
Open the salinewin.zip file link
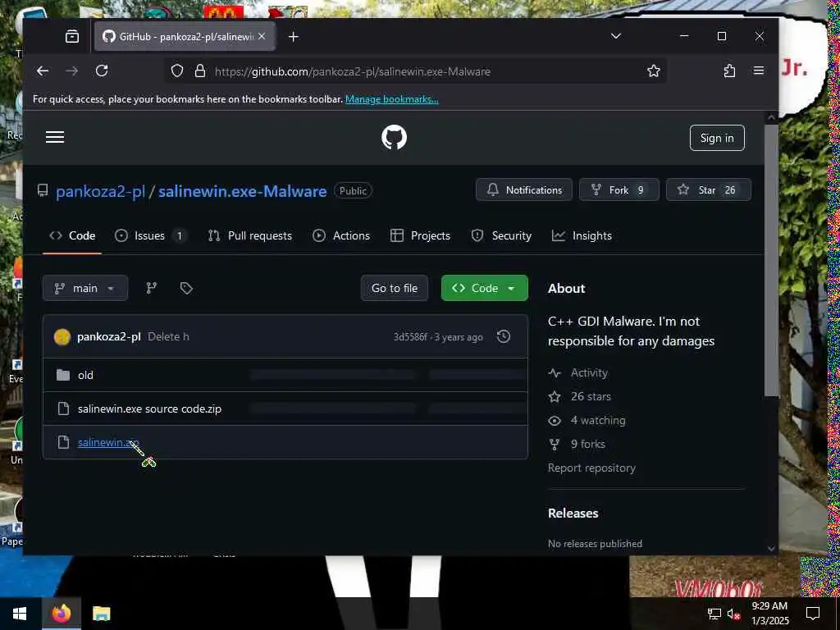coord(108,442)
